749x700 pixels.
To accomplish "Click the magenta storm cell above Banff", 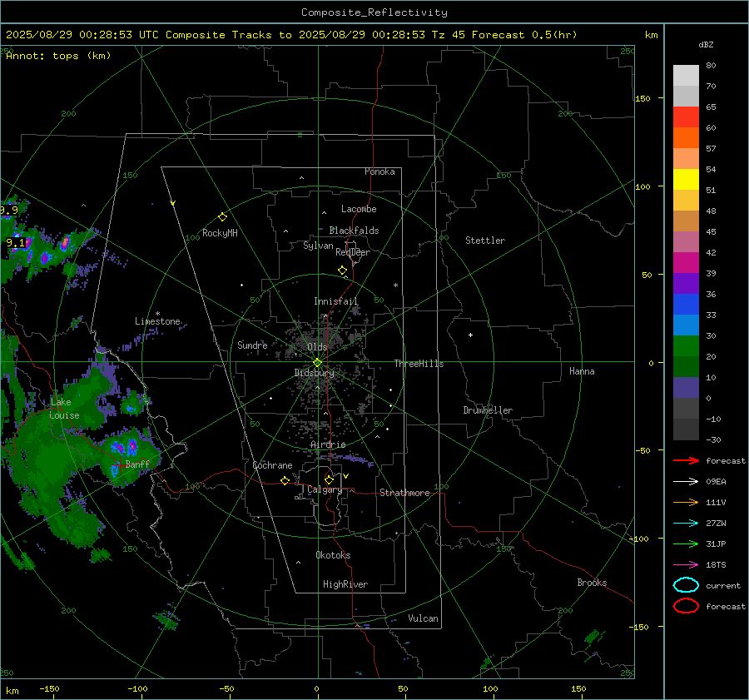I will [132, 446].
